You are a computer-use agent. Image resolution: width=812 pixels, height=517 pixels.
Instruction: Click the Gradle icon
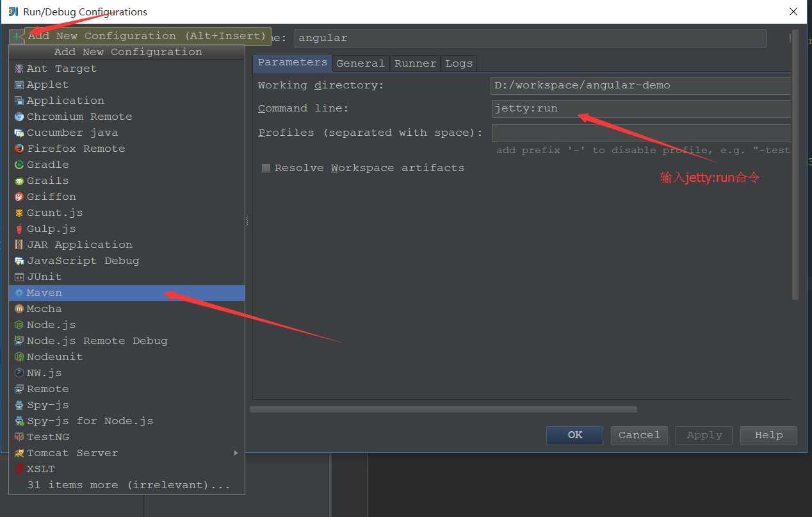click(x=19, y=165)
